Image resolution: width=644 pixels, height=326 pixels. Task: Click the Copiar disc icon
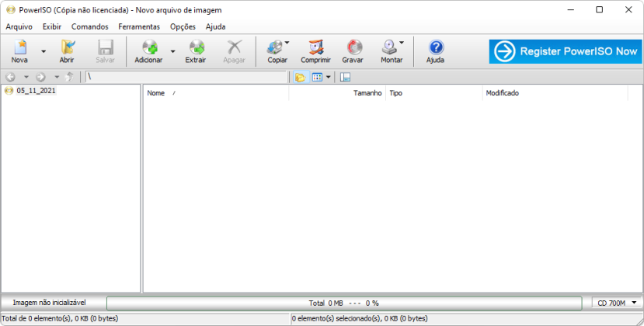pyautogui.click(x=275, y=47)
